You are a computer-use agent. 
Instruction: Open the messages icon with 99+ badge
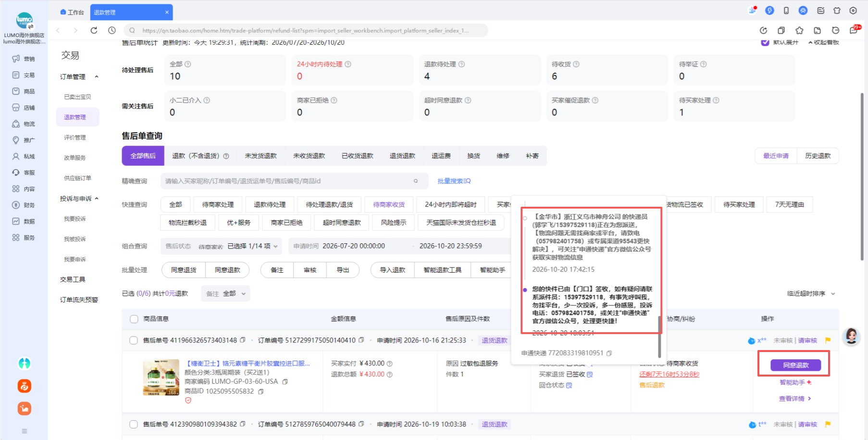(x=854, y=30)
